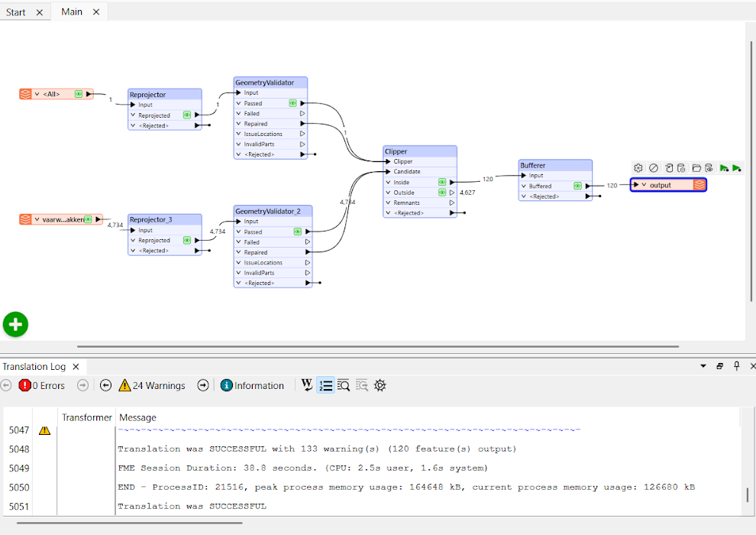Go to next warning arrow
The image size is (756, 535).
coord(203,385)
